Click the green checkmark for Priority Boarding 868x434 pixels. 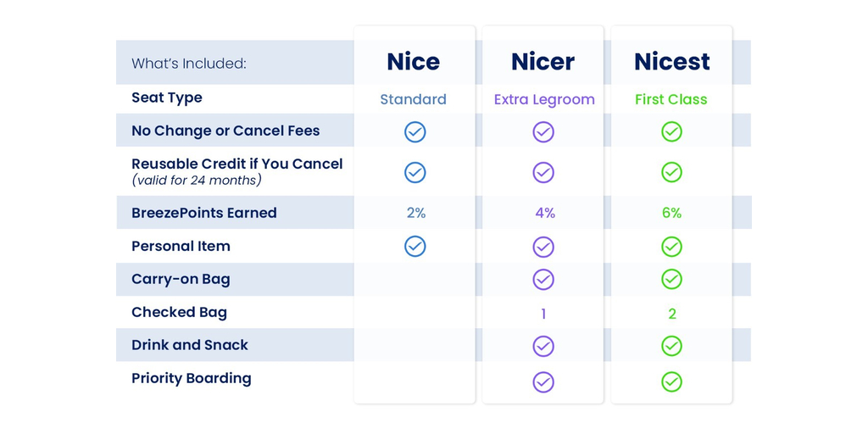(x=671, y=381)
